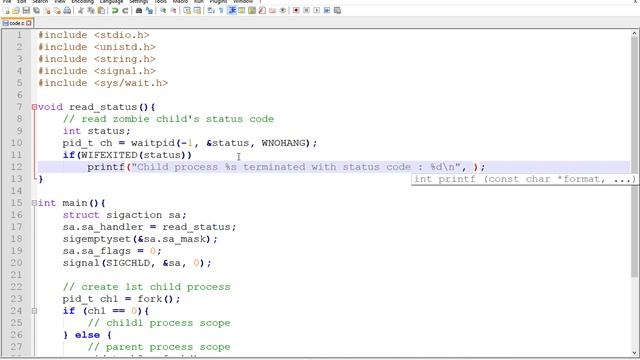
Task: Click "sigemptyset(&sa.sa_mask);" line
Action: click(140, 239)
